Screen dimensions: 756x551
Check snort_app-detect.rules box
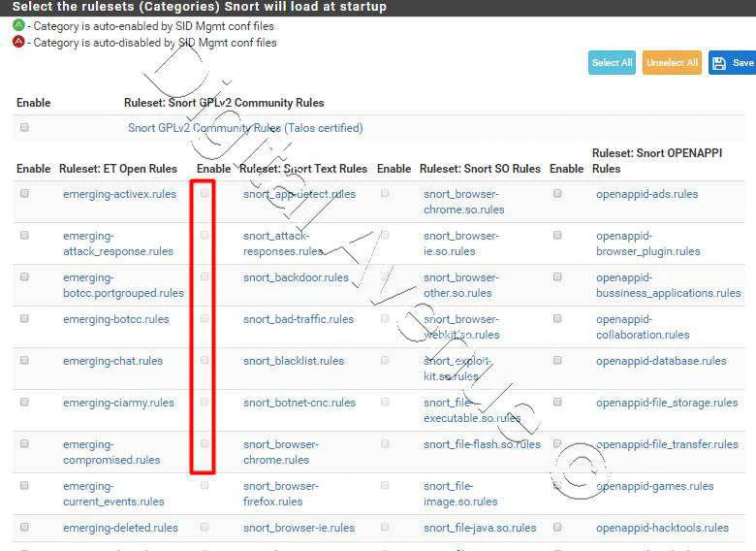[205, 193]
